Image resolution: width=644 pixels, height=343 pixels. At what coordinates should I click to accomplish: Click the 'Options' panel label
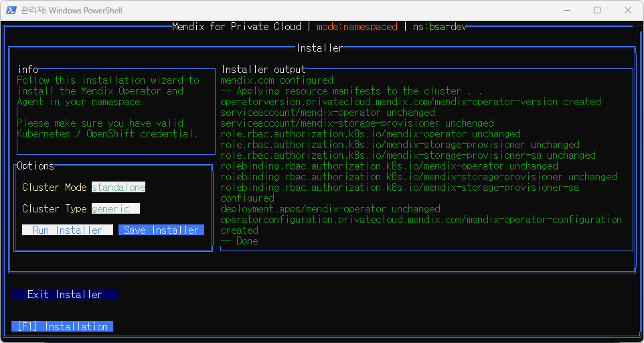tap(35, 166)
